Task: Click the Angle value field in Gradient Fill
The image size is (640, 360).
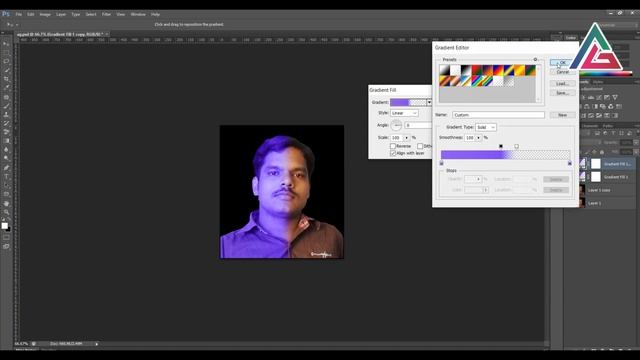Action: click(418, 125)
